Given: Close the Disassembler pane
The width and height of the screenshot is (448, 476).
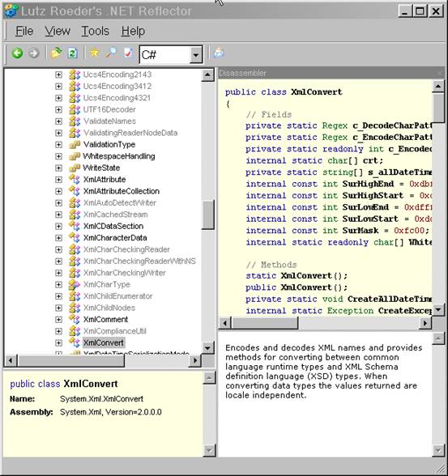Looking at the screenshot, I should click(440, 73).
